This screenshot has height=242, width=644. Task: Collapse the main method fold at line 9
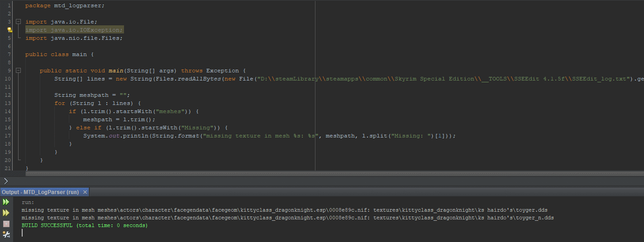pos(18,71)
